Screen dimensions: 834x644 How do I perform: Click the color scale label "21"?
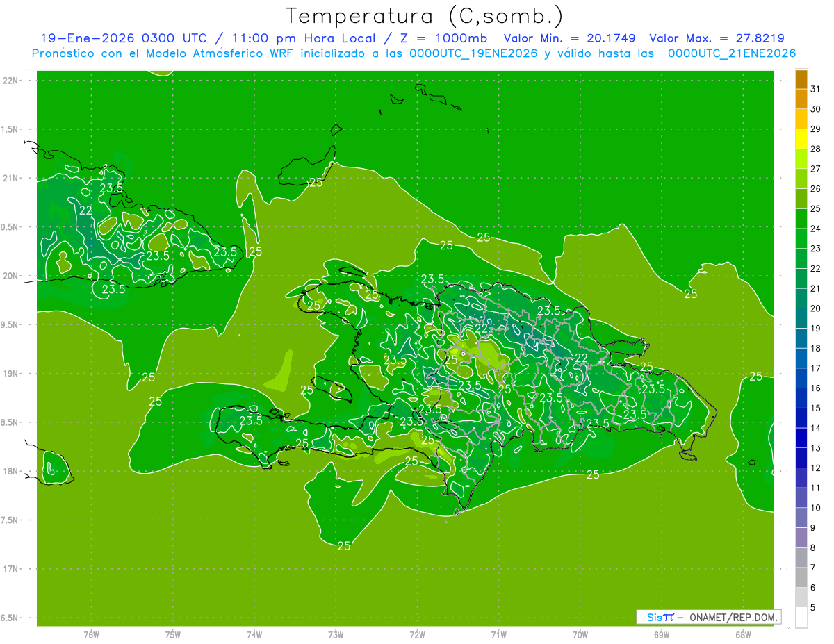pos(816,288)
